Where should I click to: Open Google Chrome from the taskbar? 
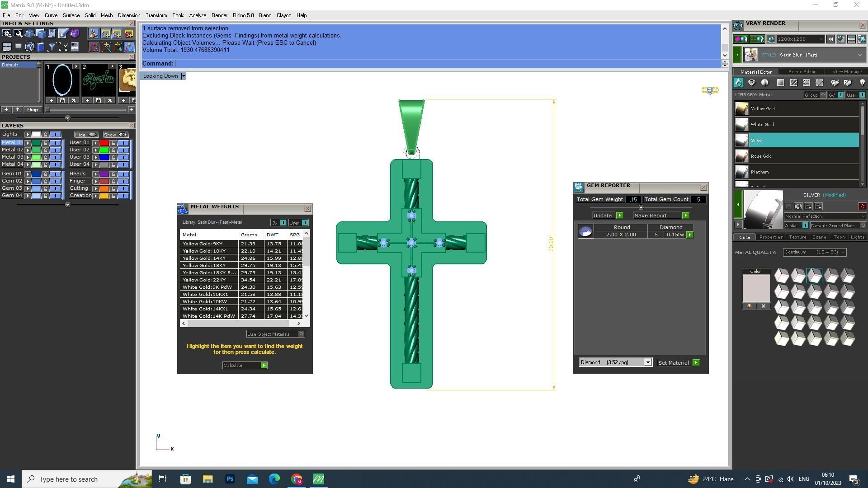tap(297, 479)
